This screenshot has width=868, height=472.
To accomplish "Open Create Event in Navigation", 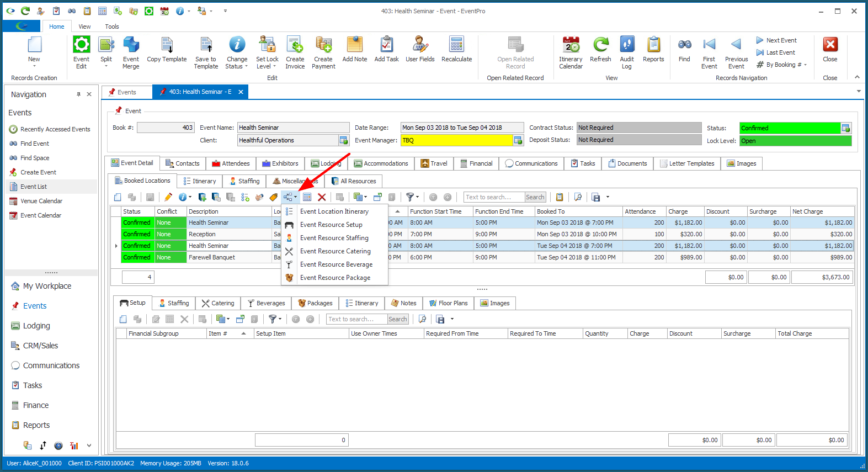I will [38, 172].
